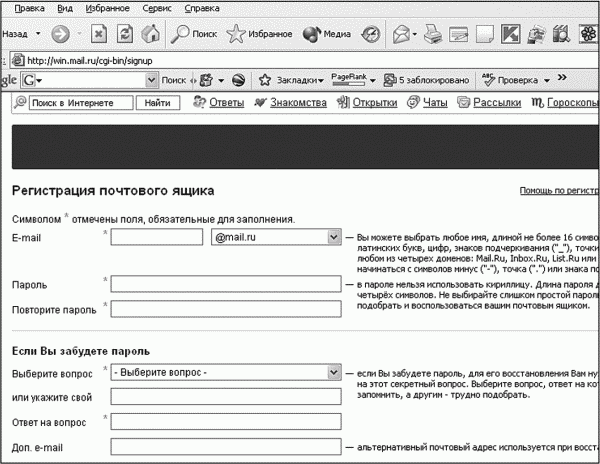Stop page loading with X icon
The width and height of the screenshot is (600, 464).
click(99, 34)
